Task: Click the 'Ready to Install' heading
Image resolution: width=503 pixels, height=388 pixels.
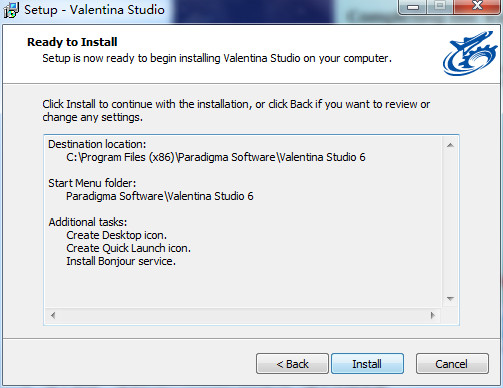Action: click(x=72, y=42)
